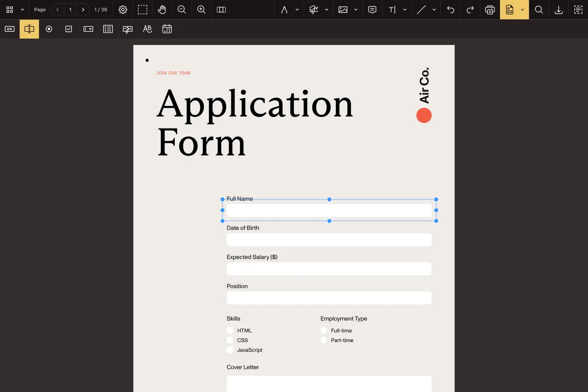Select the text annotation tool
Viewport: 588px width, 392px height.
(392, 10)
